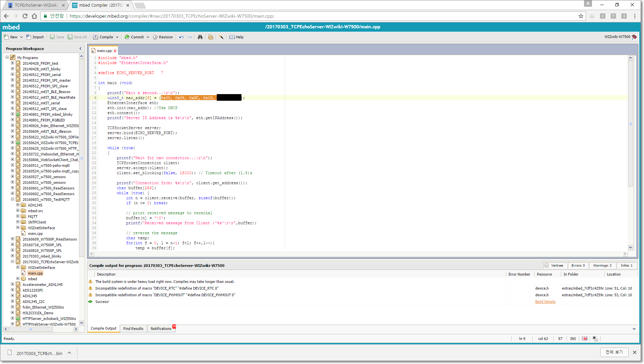
Task: Toggle the Verbose checkbox
Action: coord(546,266)
